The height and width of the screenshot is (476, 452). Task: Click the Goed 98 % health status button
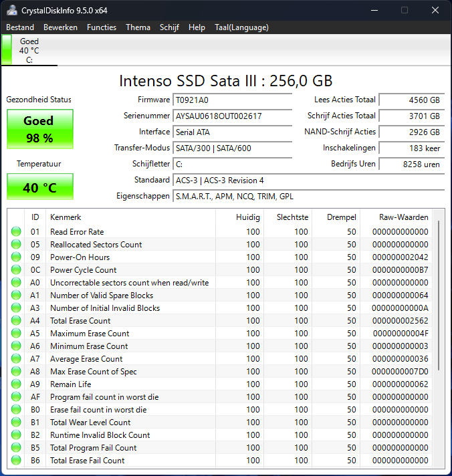coord(40,129)
